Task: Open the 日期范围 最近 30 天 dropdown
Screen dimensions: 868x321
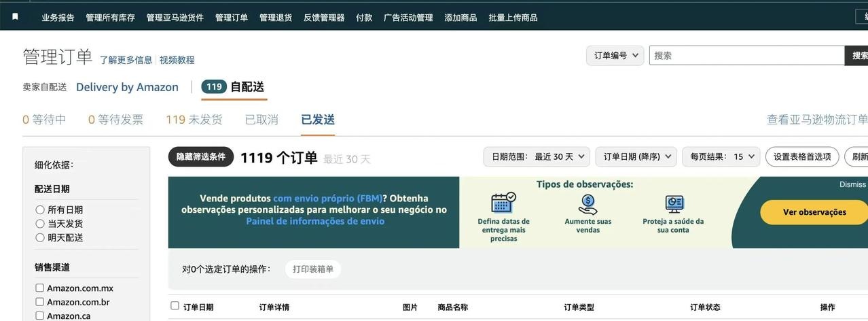Action: click(x=537, y=156)
